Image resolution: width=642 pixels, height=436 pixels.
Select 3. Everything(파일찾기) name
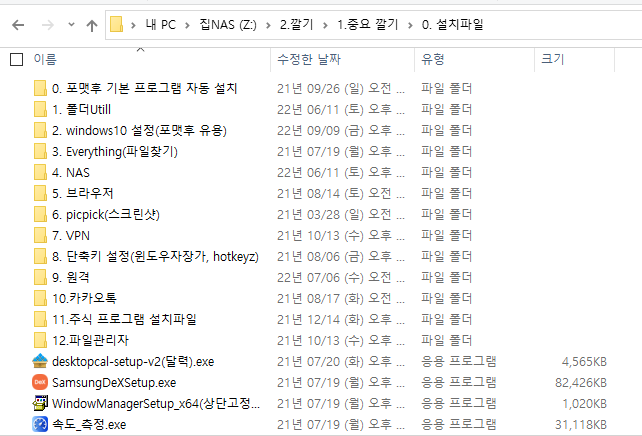[x=115, y=151]
